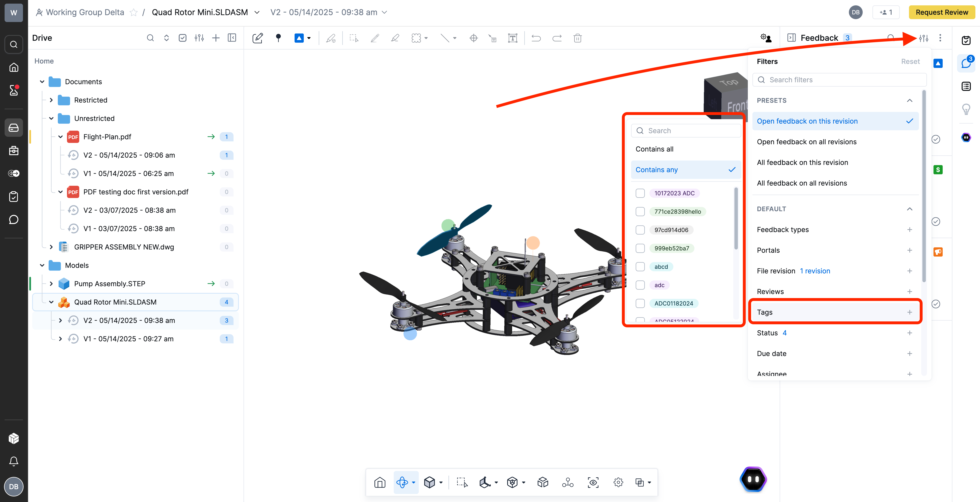Select the markup edit pencil tool
980x502 pixels.
point(258,38)
